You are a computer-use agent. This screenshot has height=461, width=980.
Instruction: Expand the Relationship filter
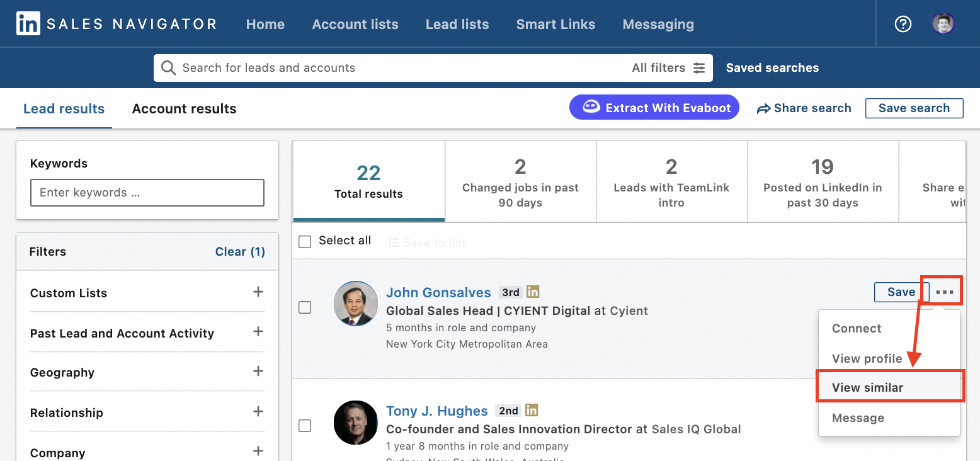click(x=258, y=411)
